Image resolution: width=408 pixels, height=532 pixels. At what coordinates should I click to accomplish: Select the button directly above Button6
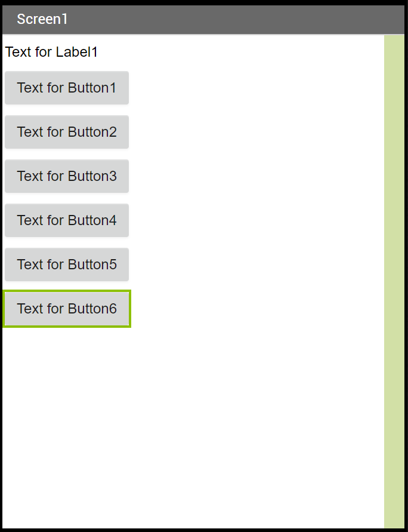click(x=67, y=265)
